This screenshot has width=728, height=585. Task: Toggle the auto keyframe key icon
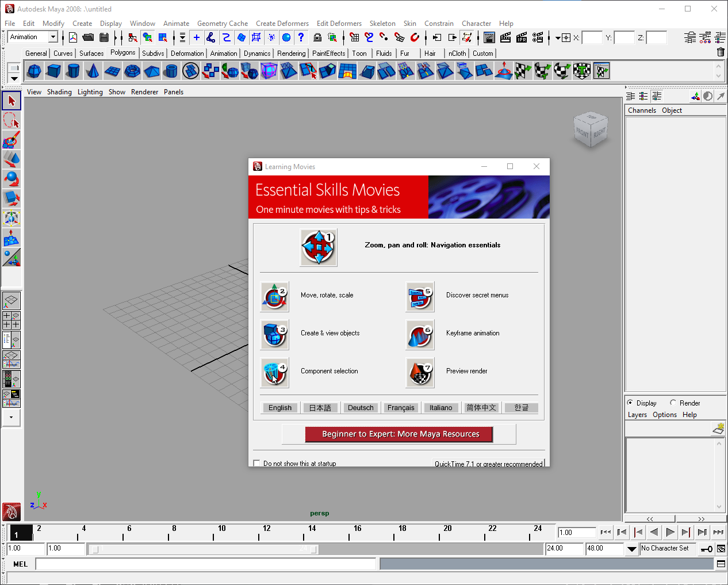(x=707, y=549)
